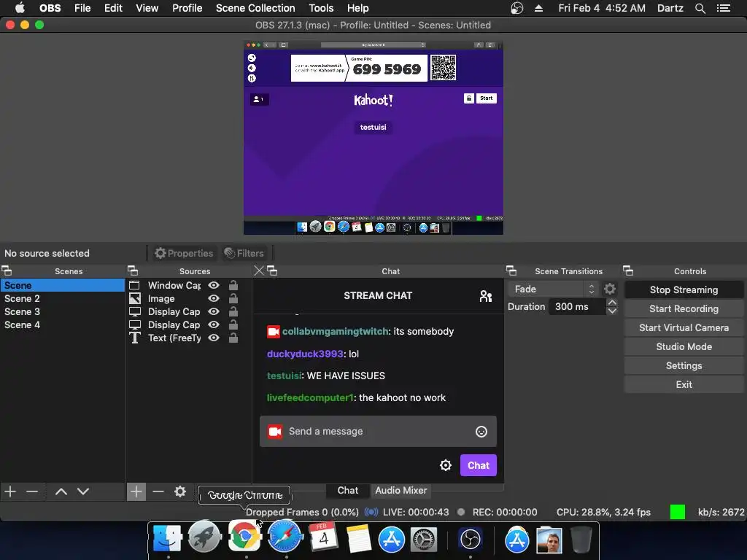Open Safari from the dock
The height and width of the screenshot is (560, 747).
[x=285, y=537]
